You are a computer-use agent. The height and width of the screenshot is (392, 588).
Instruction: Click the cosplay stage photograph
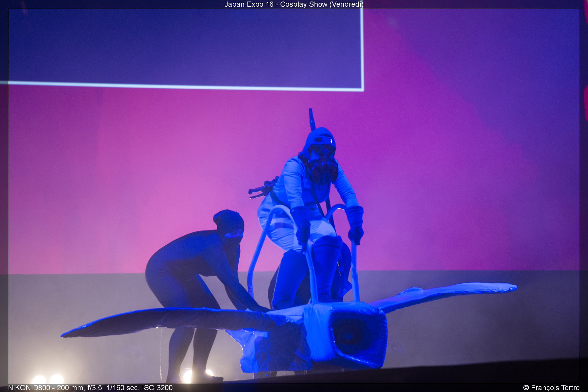click(294, 196)
